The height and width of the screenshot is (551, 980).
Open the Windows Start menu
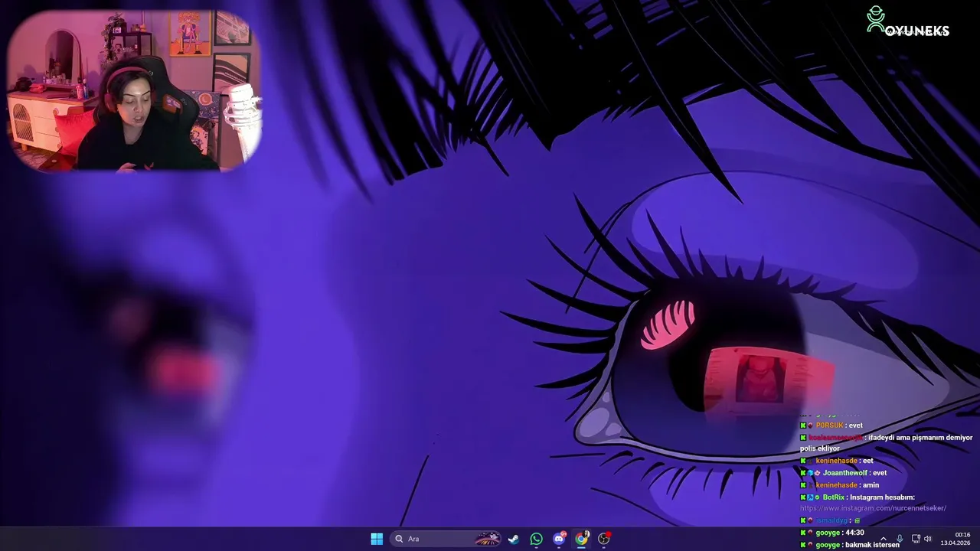(x=377, y=539)
